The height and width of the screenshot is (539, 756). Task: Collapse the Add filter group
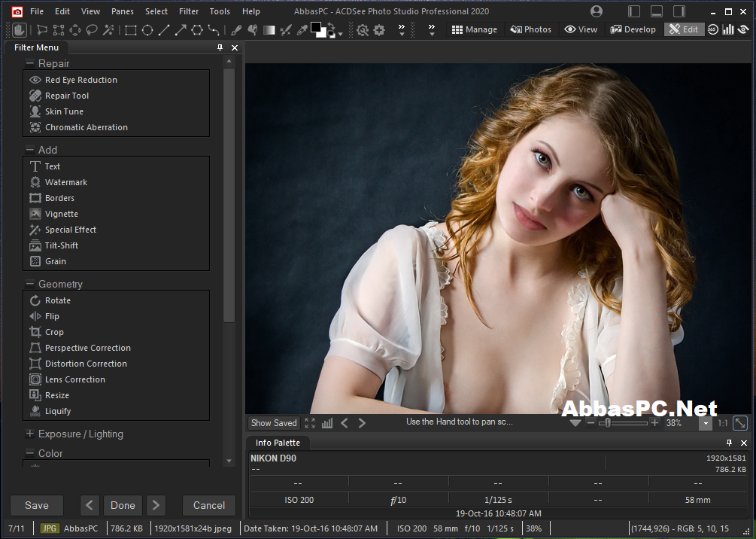pos(30,150)
